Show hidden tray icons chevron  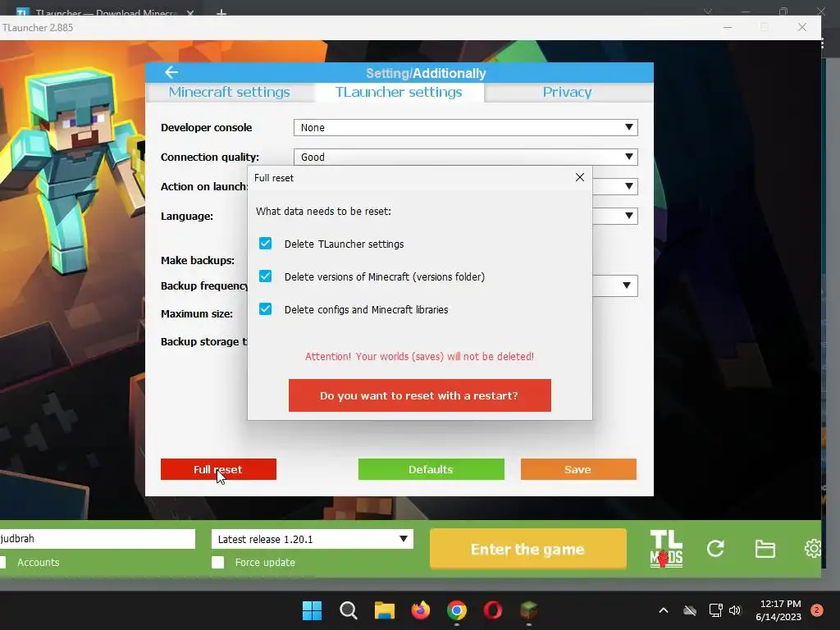point(663,610)
